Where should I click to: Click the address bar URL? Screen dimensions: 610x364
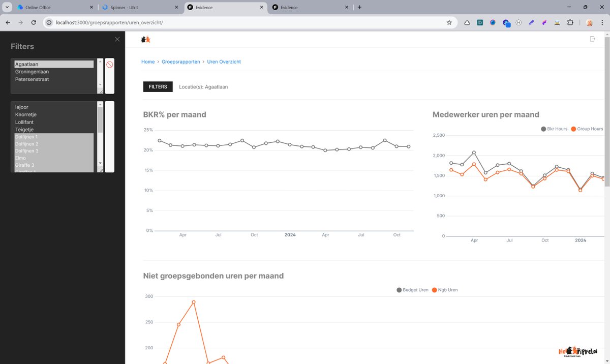click(109, 22)
